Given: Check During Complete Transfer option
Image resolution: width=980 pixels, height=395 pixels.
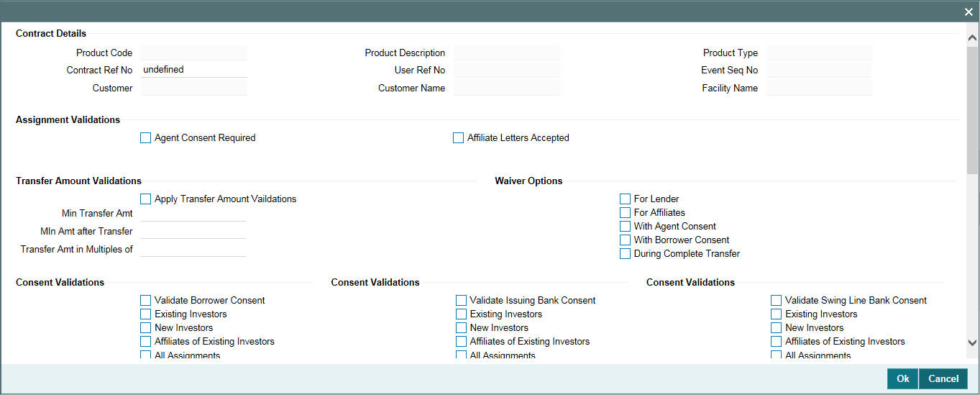Looking at the screenshot, I should (x=625, y=254).
